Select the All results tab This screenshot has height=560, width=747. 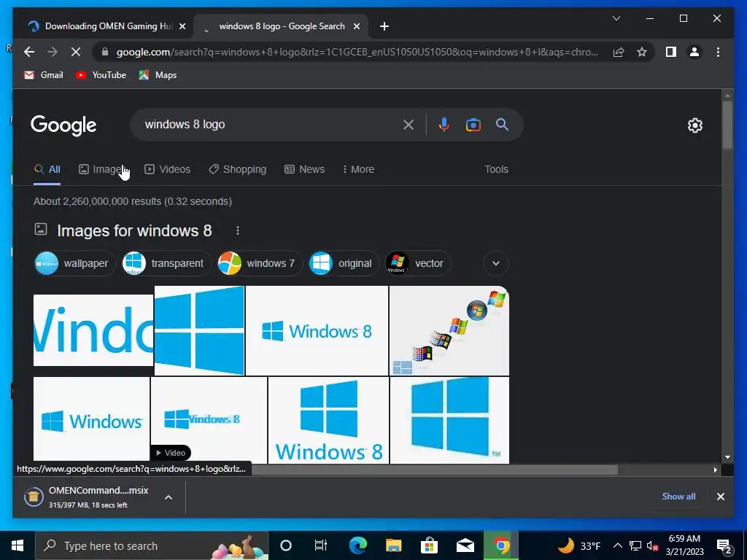pyautogui.click(x=47, y=169)
